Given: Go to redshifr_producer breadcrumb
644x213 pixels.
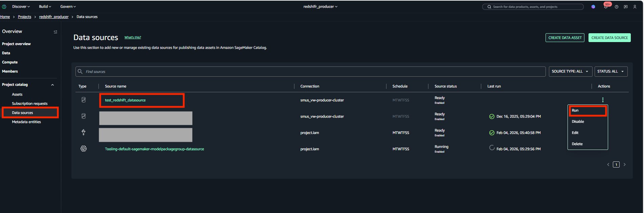Looking at the screenshot, I should coord(54,17).
